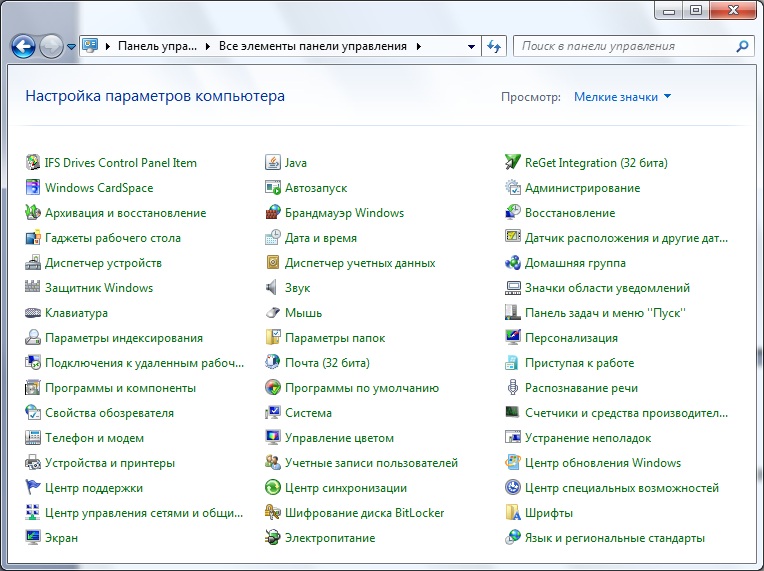Open Центр специальных возможностей link
The image size is (764, 571).
622,488
